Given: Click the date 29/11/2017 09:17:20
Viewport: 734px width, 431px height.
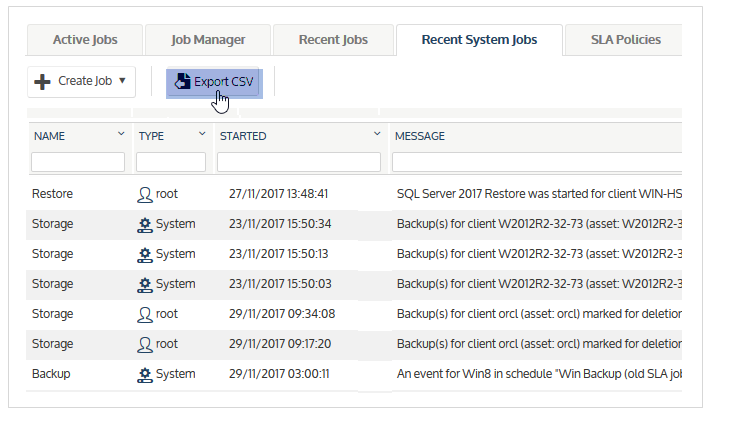Looking at the screenshot, I should pos(280,343).
